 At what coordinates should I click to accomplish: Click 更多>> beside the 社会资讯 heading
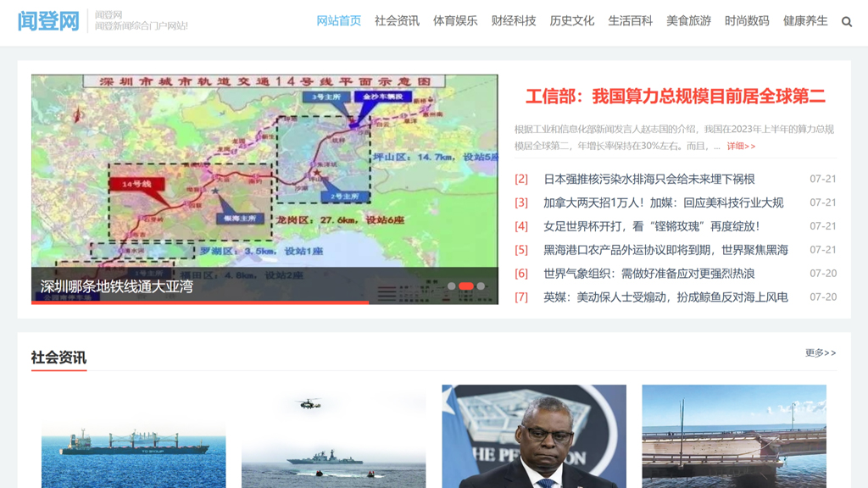tap(820, 352)
